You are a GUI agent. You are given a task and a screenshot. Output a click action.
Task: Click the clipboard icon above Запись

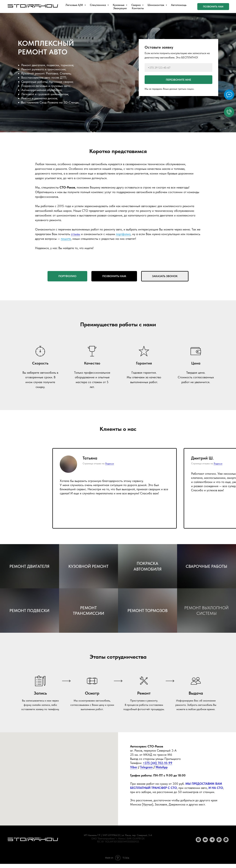pos(40,681)
